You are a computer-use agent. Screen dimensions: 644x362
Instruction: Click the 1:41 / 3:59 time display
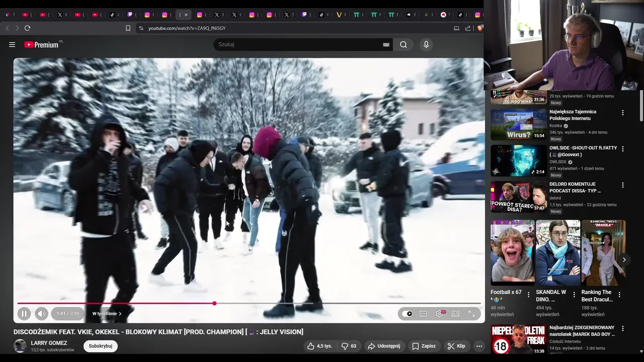click(67, 314)
